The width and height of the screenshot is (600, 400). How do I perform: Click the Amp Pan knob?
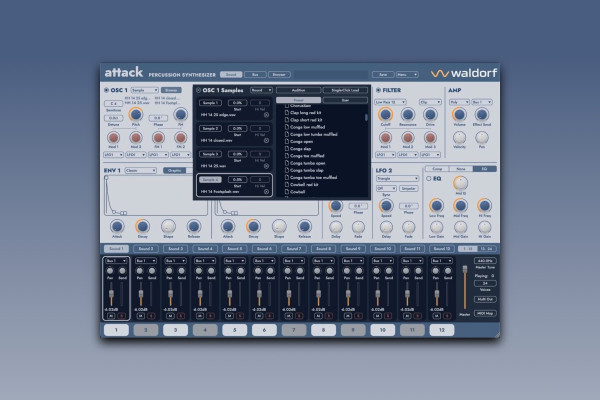pos(482,137)
